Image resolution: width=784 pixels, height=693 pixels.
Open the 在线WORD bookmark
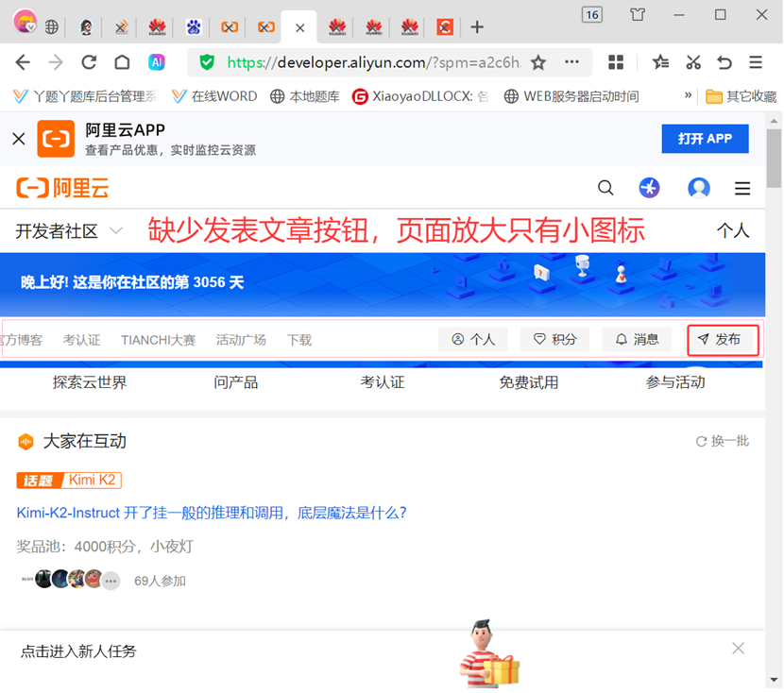tap(214, 96)
